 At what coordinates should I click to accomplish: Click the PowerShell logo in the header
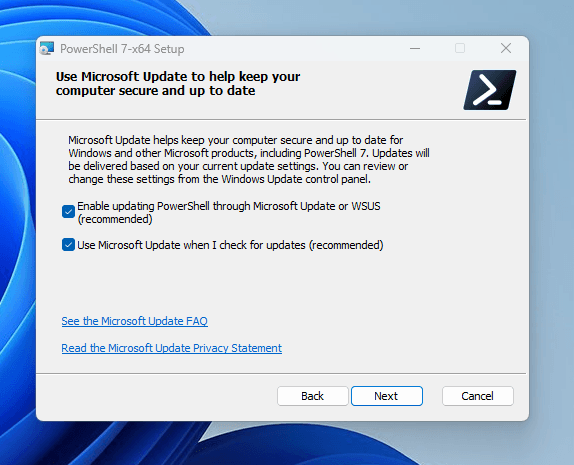click(x=490, y=90)
